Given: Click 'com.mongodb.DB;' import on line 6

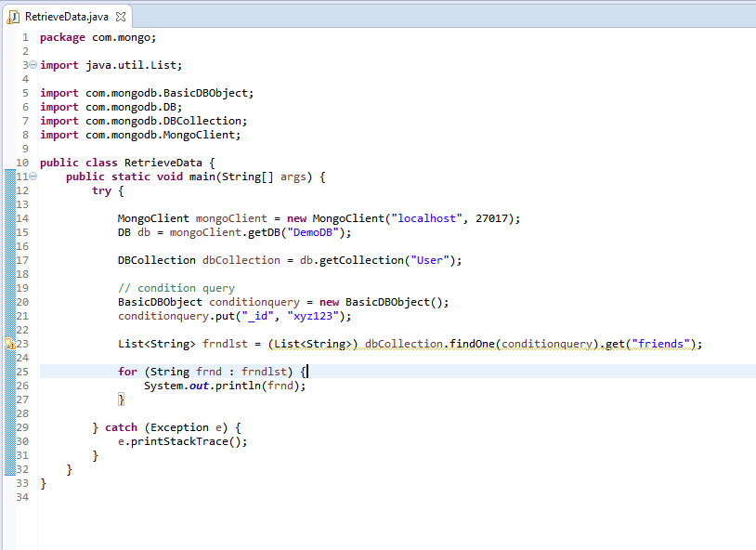Looking at the screenshot, I should 134,107.
